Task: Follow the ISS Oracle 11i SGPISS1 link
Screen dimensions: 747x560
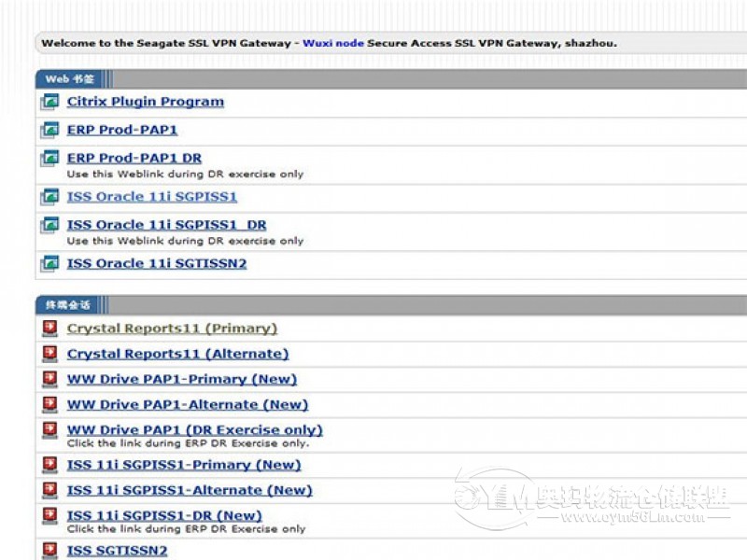Action: tap(152, 196)
